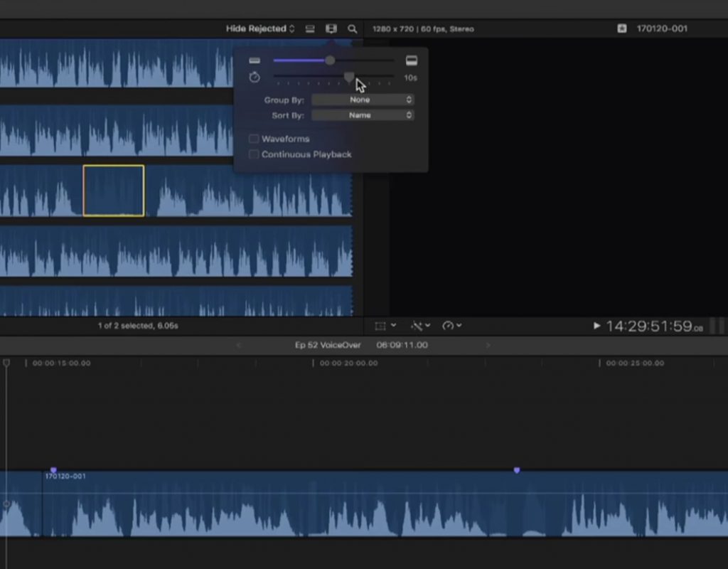728x569 pixels.
Task: Toggle filmstrip and list view icon
Action: click(310, 28)
